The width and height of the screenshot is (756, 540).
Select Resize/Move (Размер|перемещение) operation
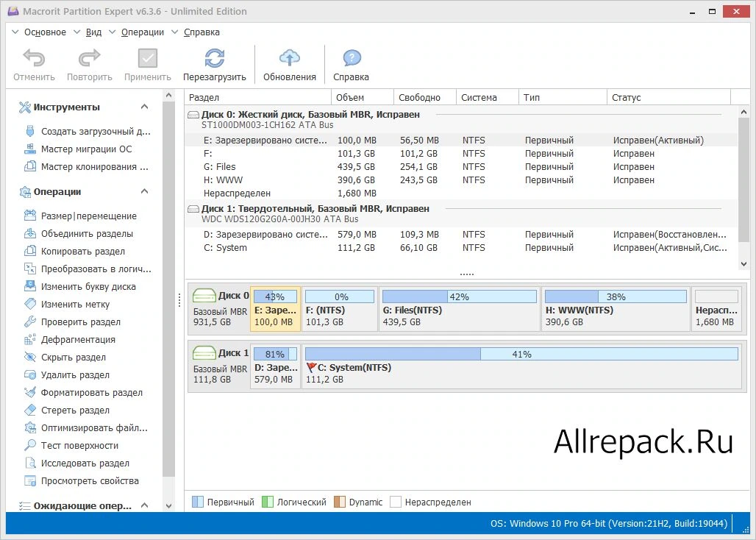(x=80, y=216)
